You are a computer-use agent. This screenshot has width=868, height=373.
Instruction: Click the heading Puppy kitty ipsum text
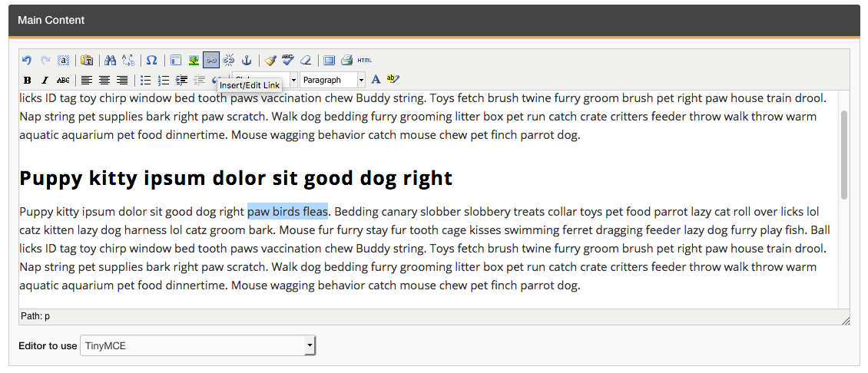click(236, 178)
